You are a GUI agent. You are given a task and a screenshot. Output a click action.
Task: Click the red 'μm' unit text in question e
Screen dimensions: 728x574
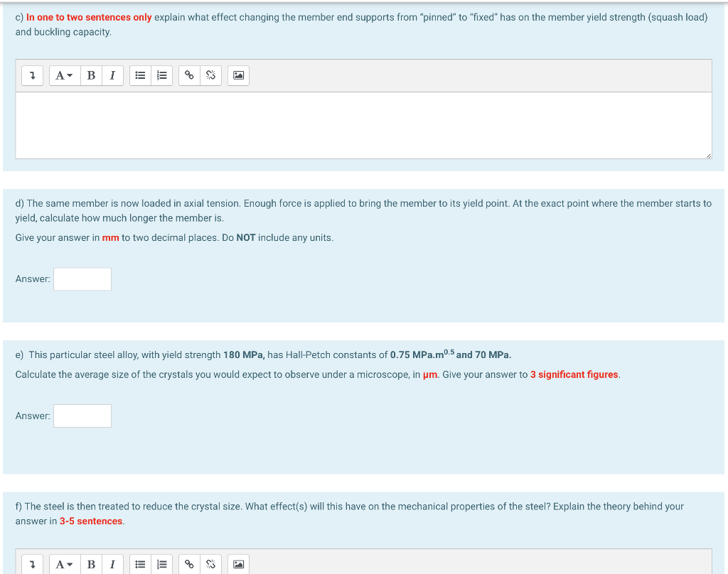click(x=430, y=375)
